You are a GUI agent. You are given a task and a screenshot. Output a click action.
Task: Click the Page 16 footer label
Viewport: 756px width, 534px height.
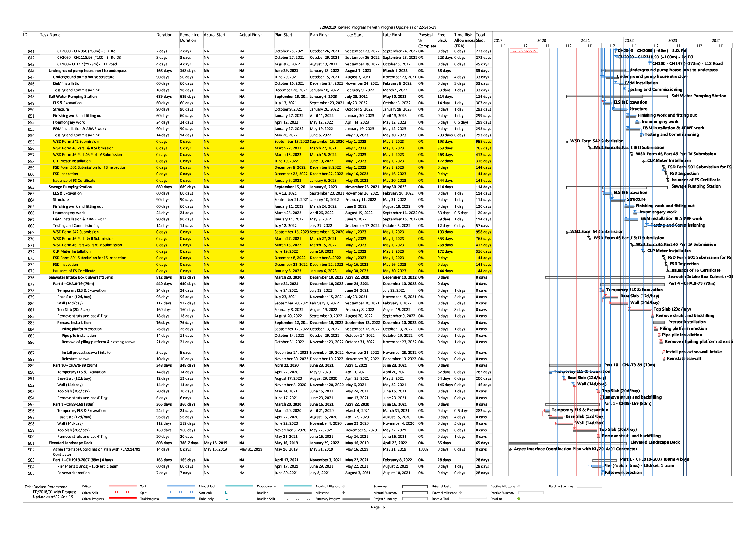click(378, 507)
